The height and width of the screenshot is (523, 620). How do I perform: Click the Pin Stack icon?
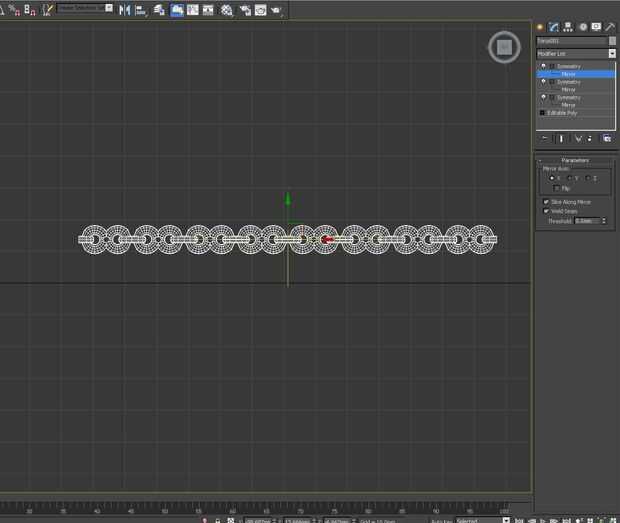[x=544, y=138]
